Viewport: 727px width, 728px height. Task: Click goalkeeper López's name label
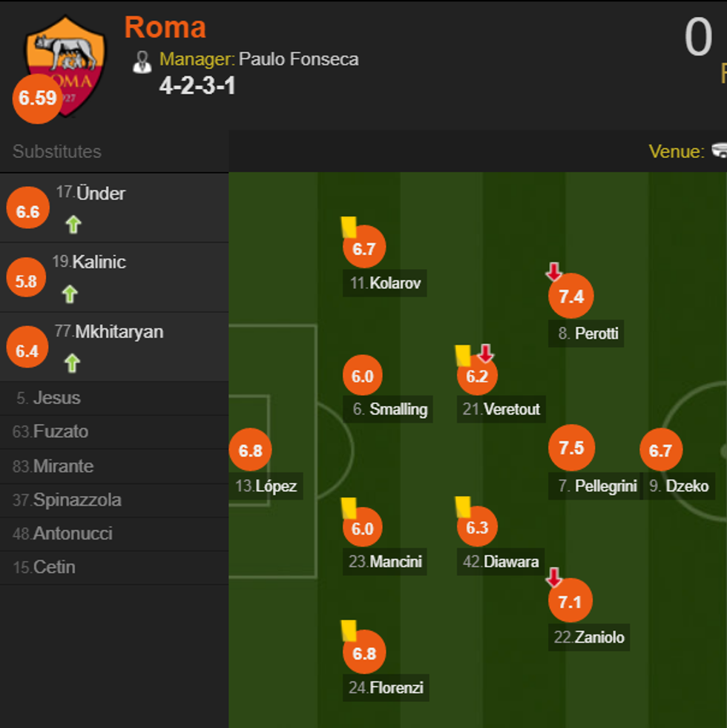pyautogui.click(x=266, y=486)
